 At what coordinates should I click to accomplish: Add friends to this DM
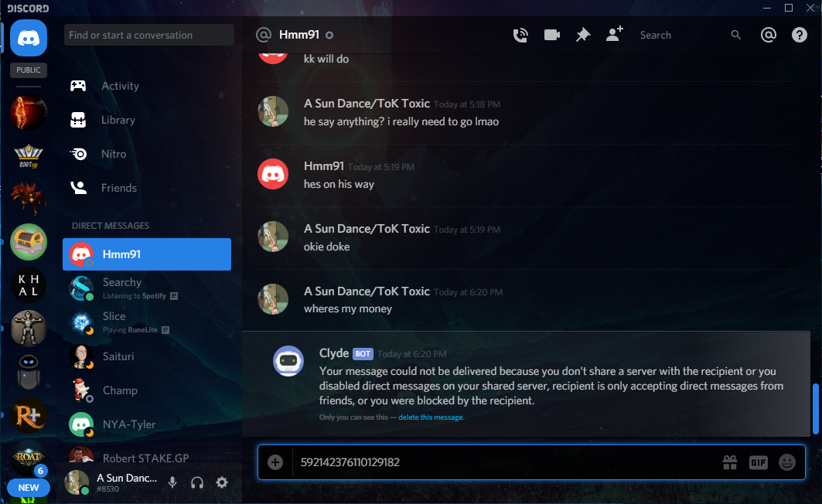[615, 34]
